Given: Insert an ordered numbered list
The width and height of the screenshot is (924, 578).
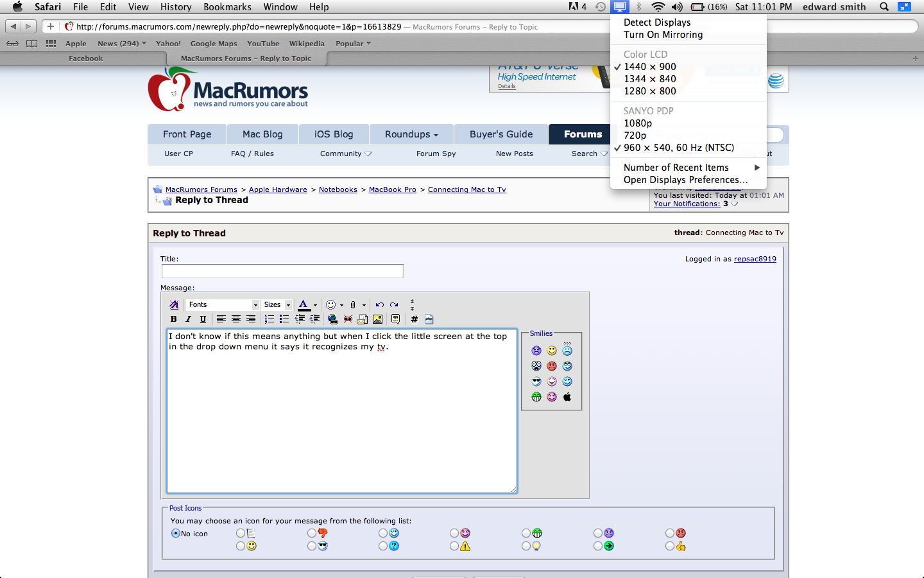Looking at the screenshot, I should [269, 319].
